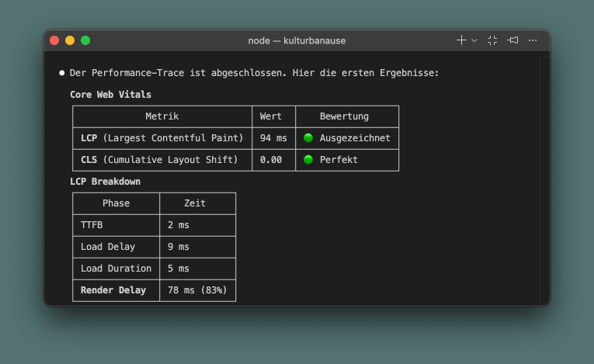Click the green dot next to Ausgezeichnet
The height and width of the screenshot is (364, 594).
(x=308, y=138)
